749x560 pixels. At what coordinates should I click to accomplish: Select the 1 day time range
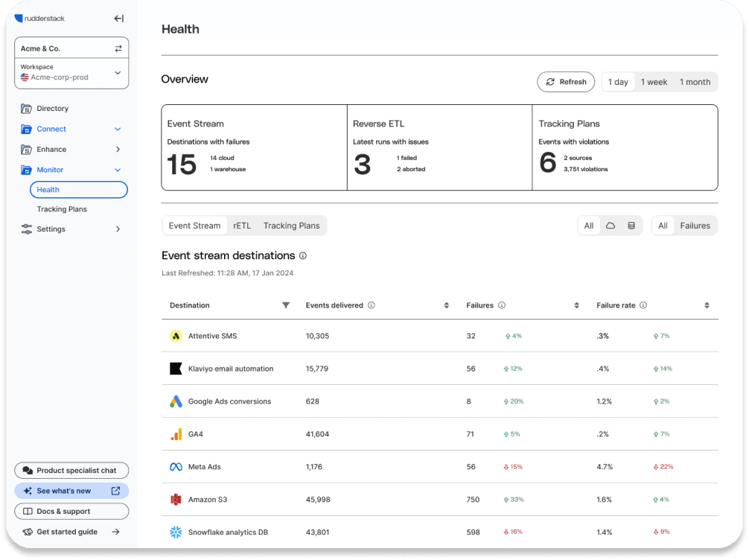618,82
